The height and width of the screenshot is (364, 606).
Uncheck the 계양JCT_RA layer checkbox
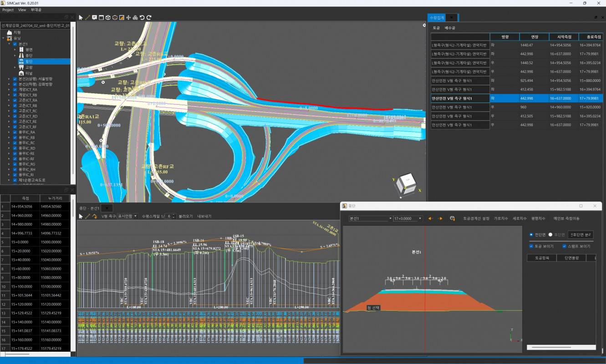(15, 90)
